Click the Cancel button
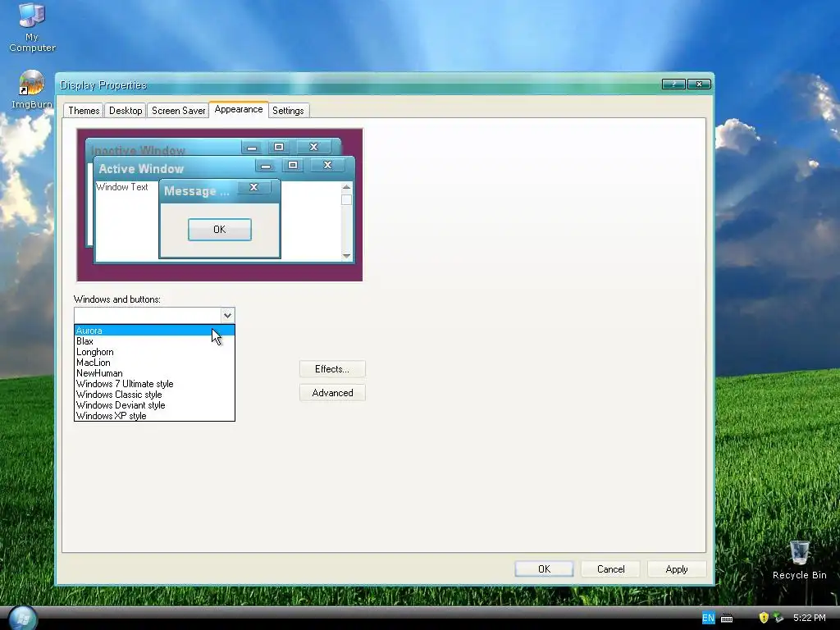 point(610,569)
